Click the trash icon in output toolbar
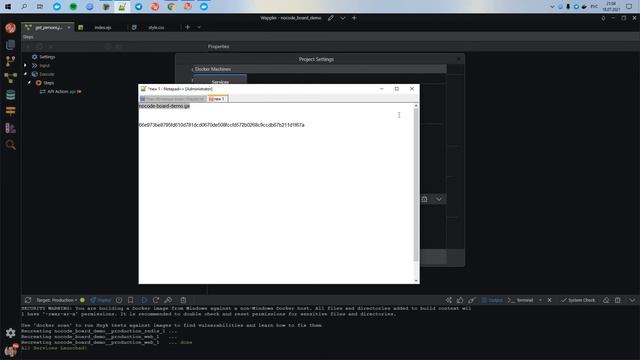The image size is (640, 360). point(618,300)
